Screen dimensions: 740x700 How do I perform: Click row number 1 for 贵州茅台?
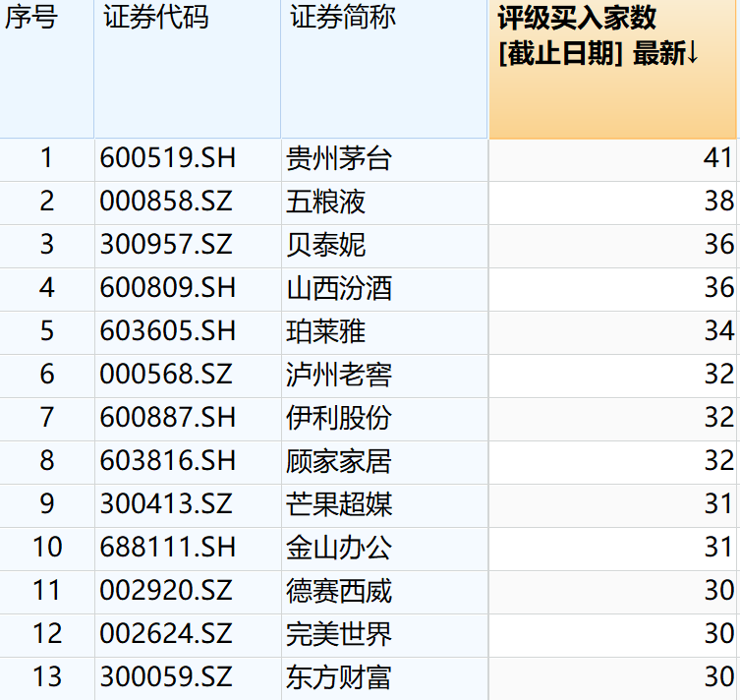tap(46, 157)
